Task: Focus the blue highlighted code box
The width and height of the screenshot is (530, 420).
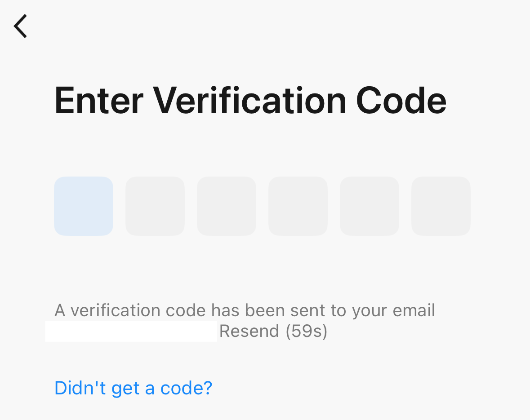Action: point(84,206)
